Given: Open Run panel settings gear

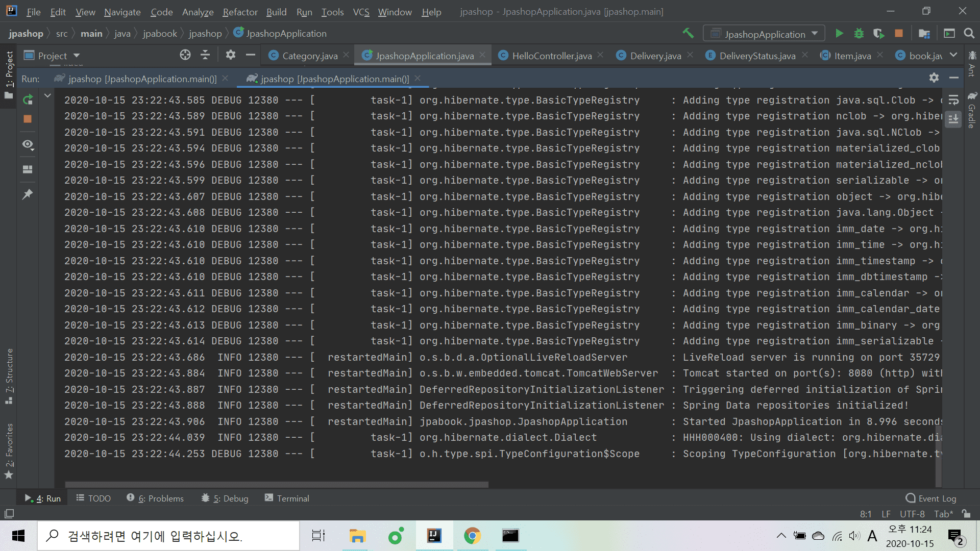Looking at the screenshot, I should pos(934,78).
